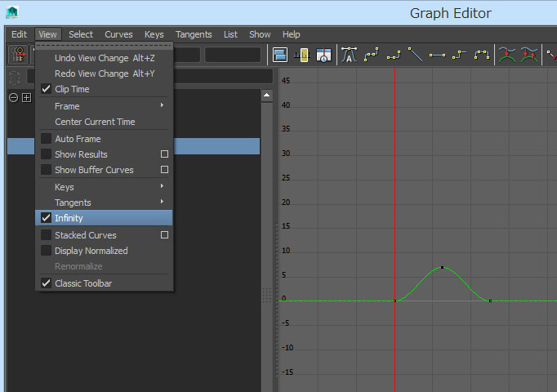Viewport: 557px width, 392px height.
Task: Click the Center Current Time toolbar icon
Action: [323, 55]
